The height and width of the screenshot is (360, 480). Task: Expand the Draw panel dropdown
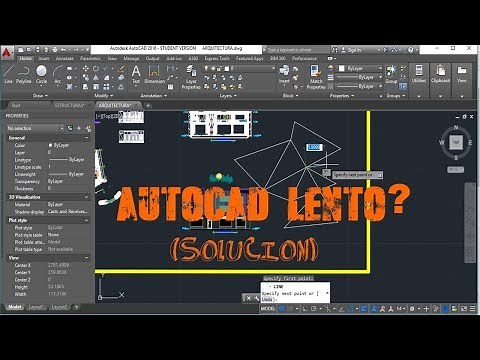(40, 96)
